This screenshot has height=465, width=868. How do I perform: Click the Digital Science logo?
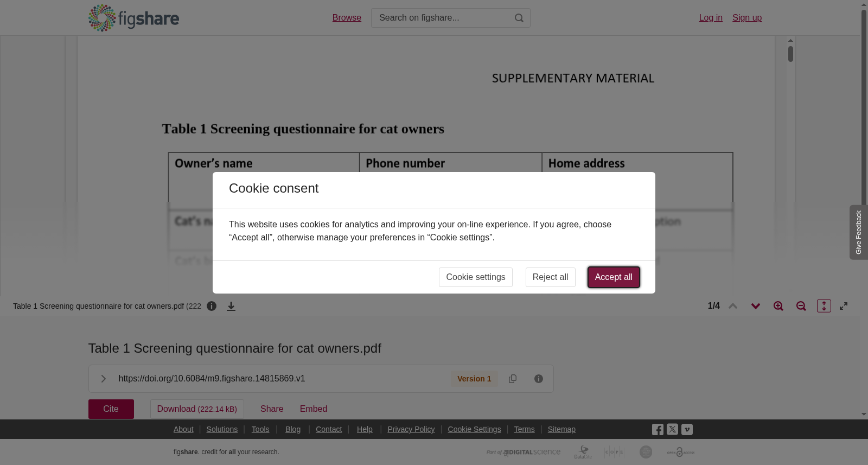pos(524,452)
